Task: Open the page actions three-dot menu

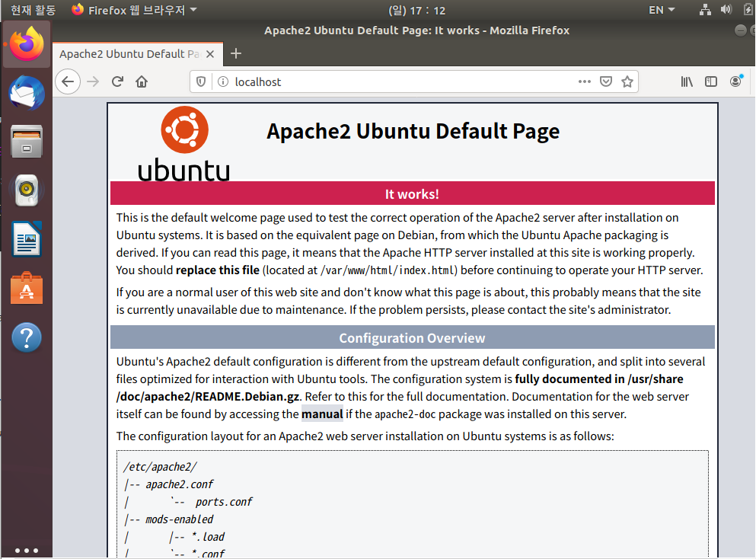Action: tap(585, 81)
